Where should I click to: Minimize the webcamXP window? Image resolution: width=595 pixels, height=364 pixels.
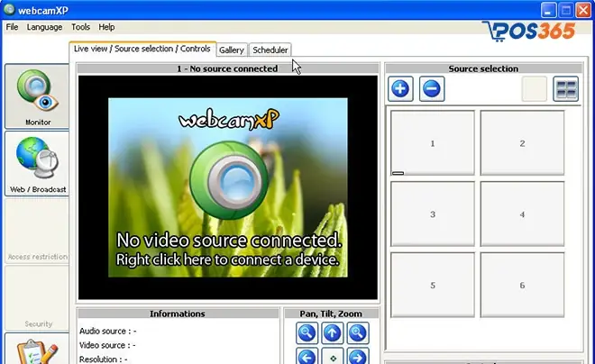click(548, 10)
